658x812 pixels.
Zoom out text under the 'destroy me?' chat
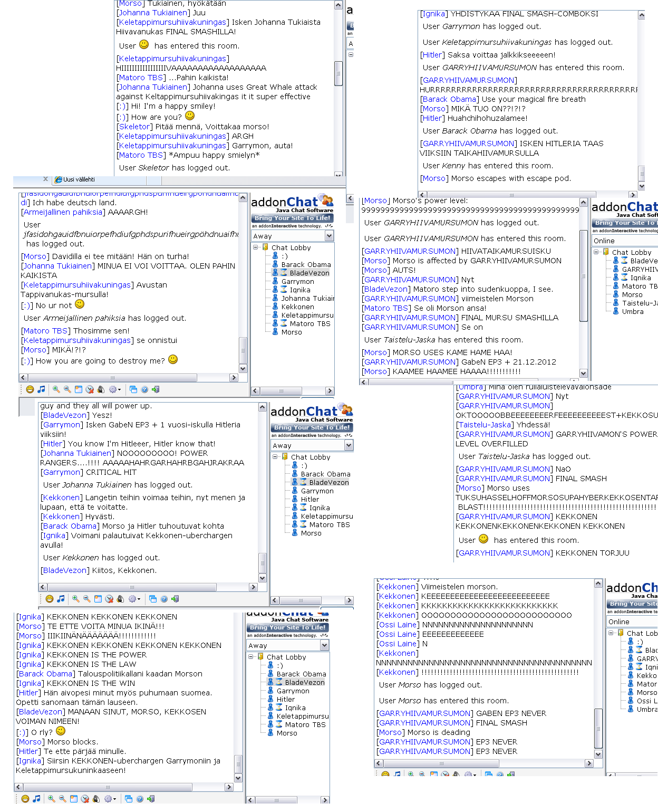click(67, 389)
